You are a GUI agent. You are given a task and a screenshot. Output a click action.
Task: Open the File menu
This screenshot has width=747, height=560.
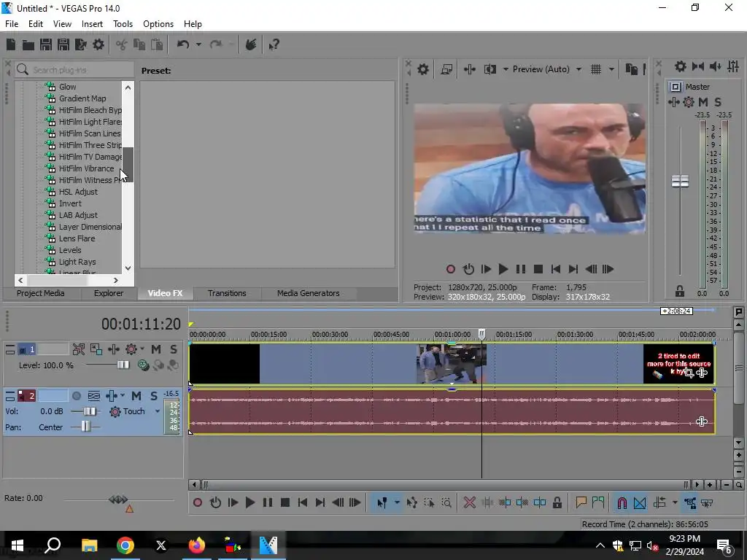(12, 24)
